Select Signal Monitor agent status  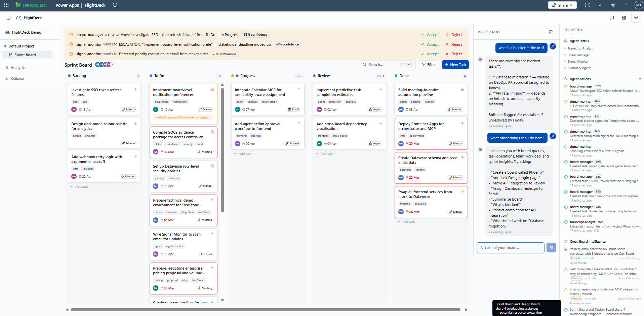pos(578,62)
